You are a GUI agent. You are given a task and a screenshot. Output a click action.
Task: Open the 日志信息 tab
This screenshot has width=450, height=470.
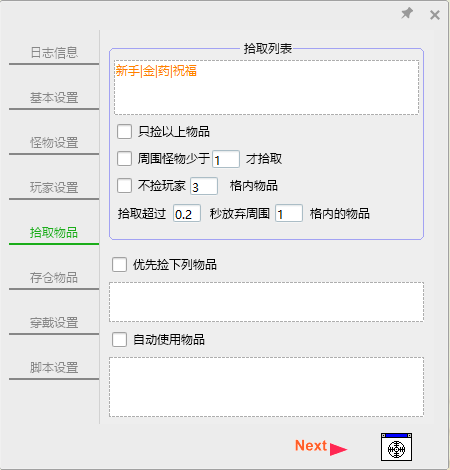coord(54,53)
